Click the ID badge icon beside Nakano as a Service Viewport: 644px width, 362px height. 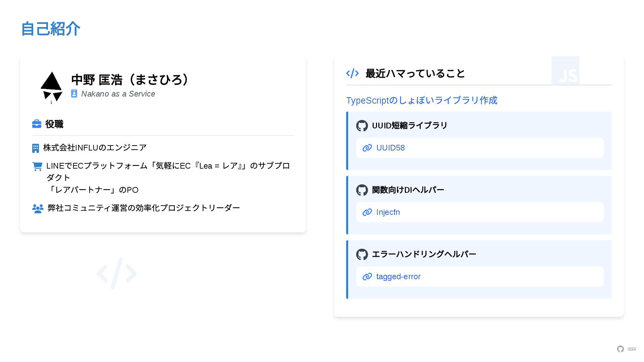(74, 94)
